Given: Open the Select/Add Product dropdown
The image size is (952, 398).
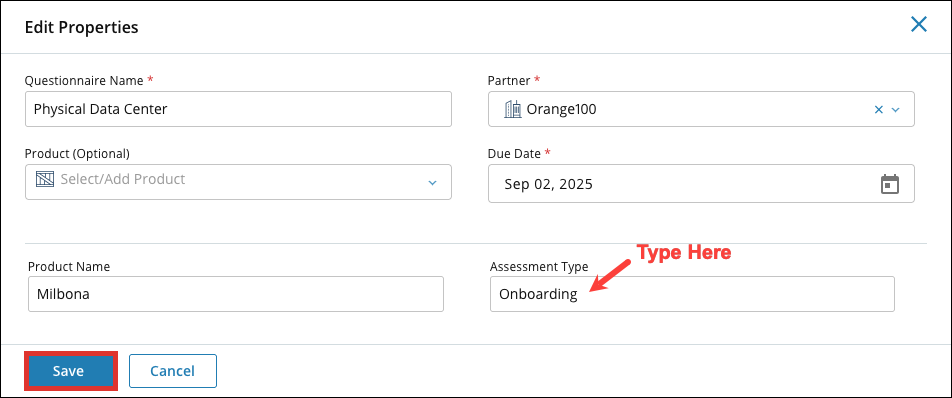Looking at the screenshot, I should click(238, 182).
